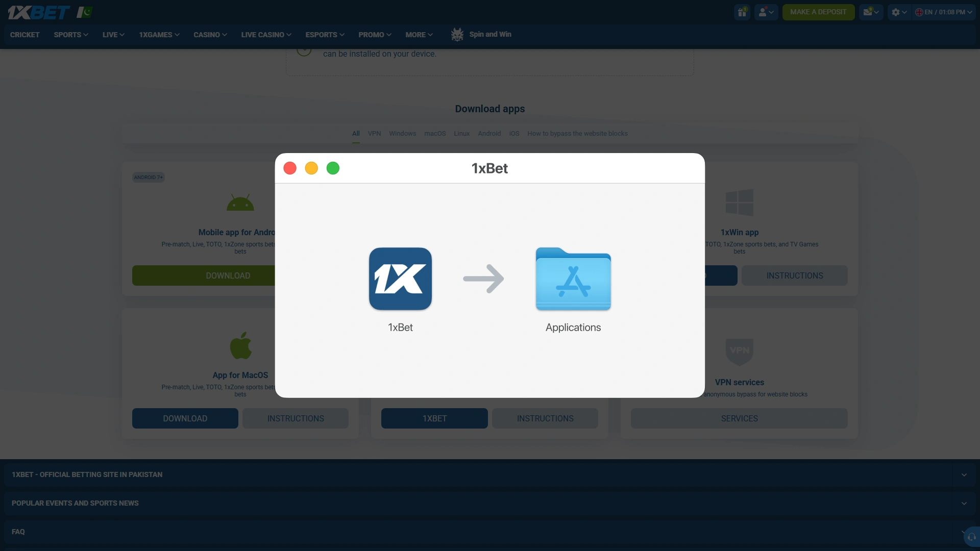Select the Android filter tab
This screenshot has width=980, height=551.
tap(489, 134)
